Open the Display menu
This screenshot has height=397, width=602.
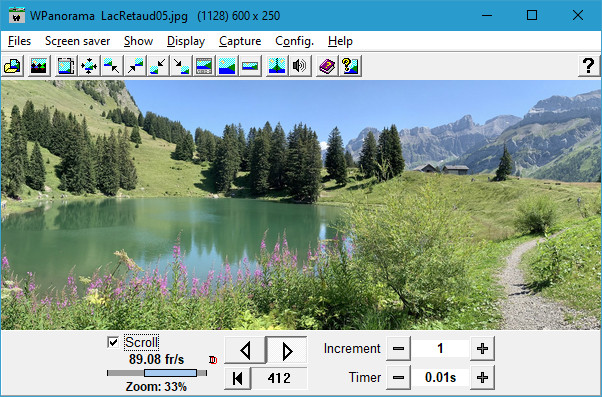pyautogui.click(x=186, y=41)
